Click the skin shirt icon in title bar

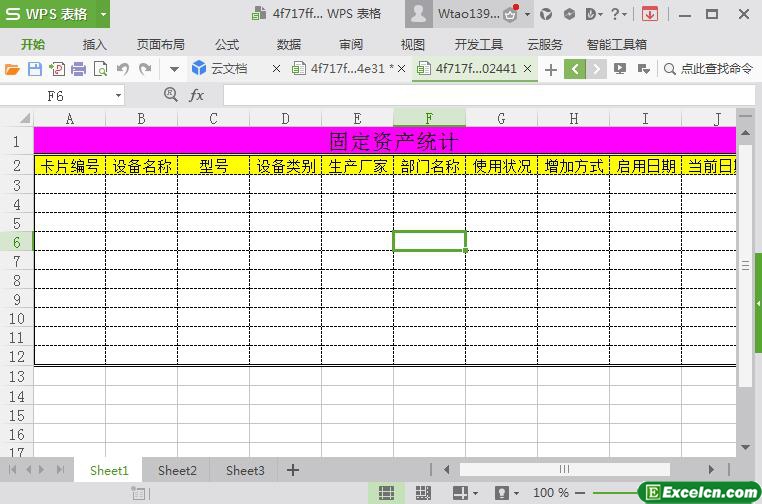(x=546, y=14)
